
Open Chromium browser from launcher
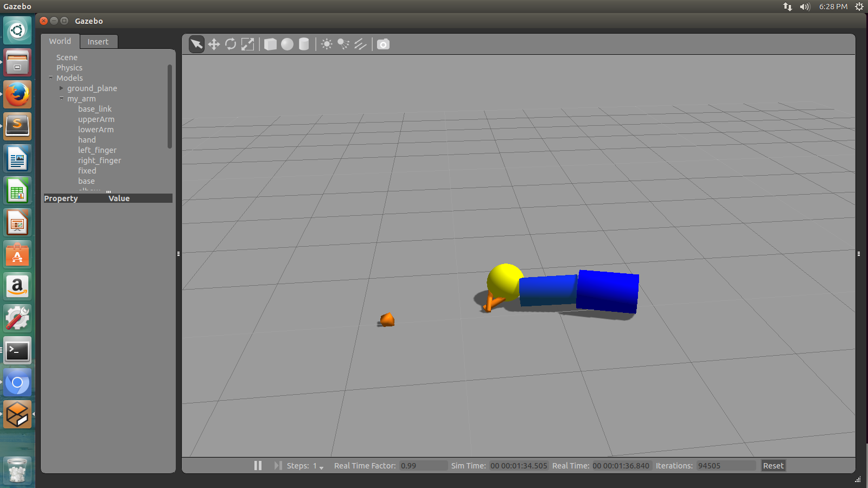click(x=17, y=382)
